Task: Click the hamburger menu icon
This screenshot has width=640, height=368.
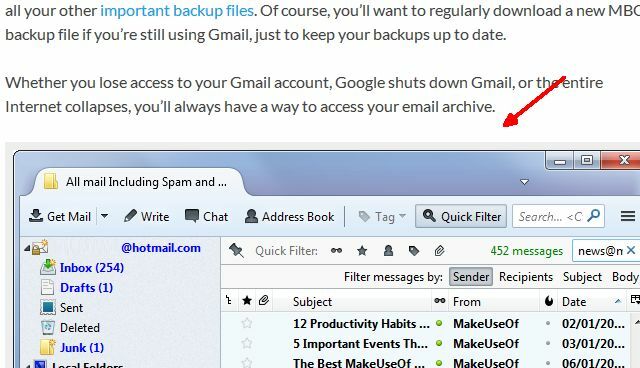Action: (627, 216)
